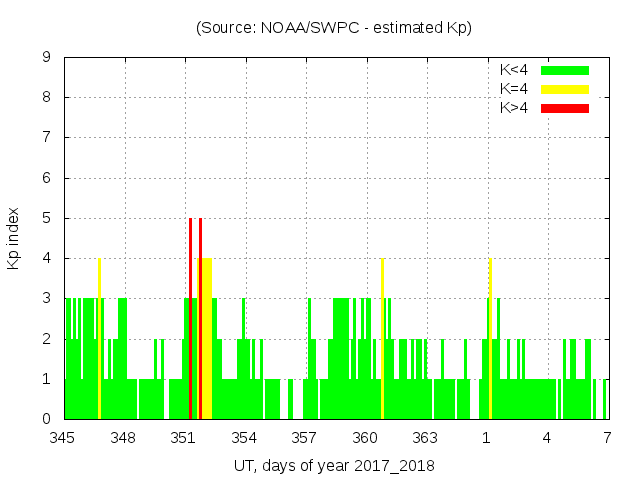Click the y-axis tick label 5

pyautogui.click(x=46, y=218)
